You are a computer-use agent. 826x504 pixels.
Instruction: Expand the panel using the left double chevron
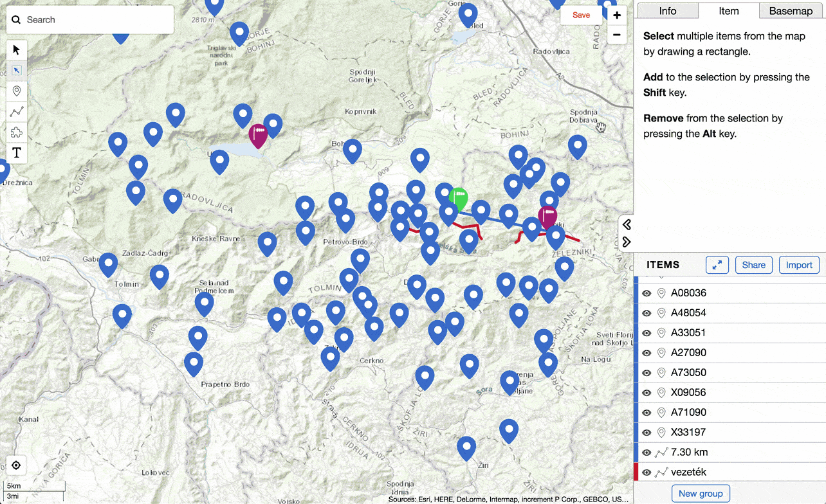(626, 224)
